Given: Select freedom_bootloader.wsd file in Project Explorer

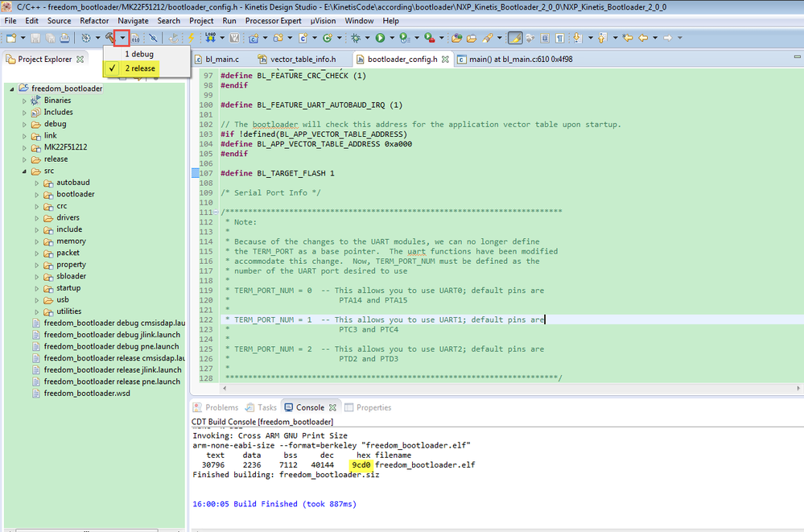Looking at the screenshot, I should point(86,394).
